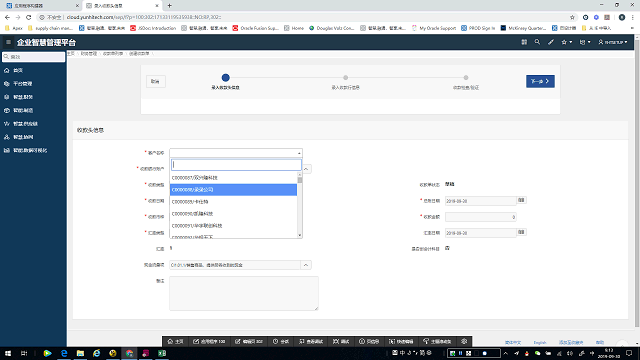Image resolution: width=640 pixels, height=360 pixels.
Task: Select the C0000091 customer option
Action: (x=233, y=225)
